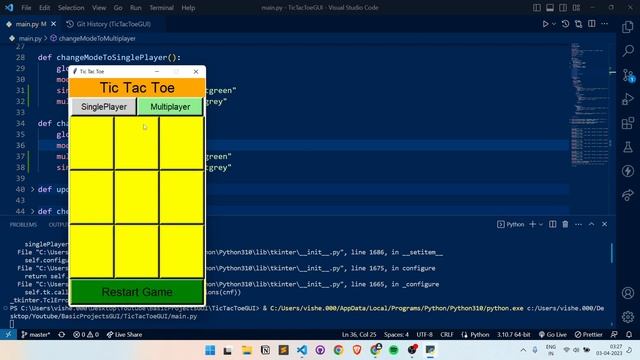Open the Search view in activity bar
Screen dimensions: 640x360
click(628, 51)
